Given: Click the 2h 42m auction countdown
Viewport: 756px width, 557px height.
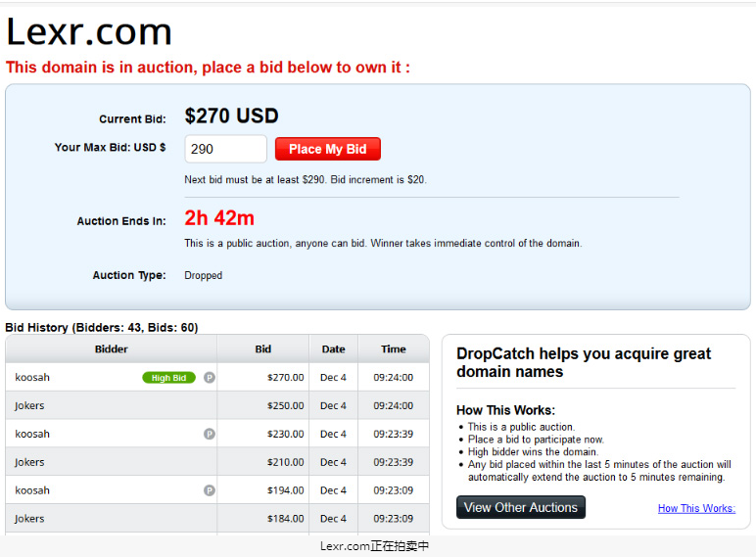Looking at the screenshot, I should [x=219, y=218].
